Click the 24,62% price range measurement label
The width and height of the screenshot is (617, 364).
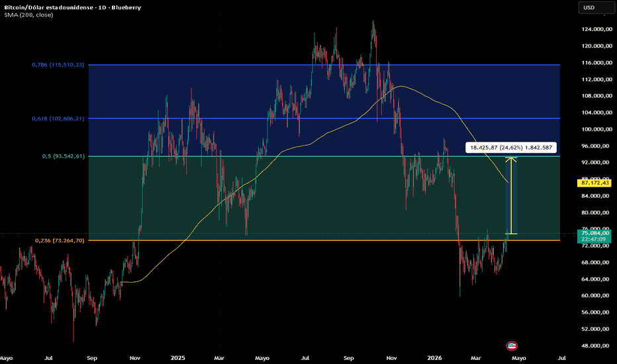(x=511, y=148)
